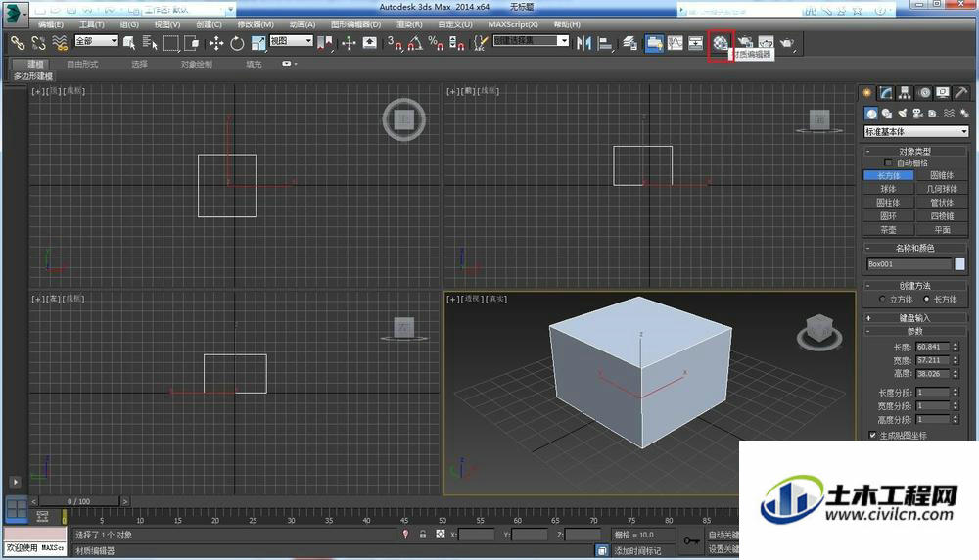Screen dimensions: 979x560
Task: Select the Cameras category icon
Action: point(917,113)
